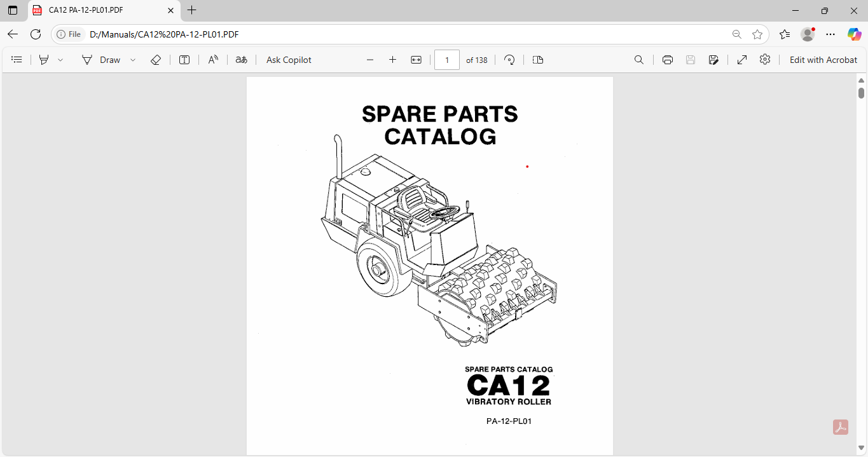Click the Ask Copilot button
This screenshot has width=868, height=457.
tap(289, 60)
